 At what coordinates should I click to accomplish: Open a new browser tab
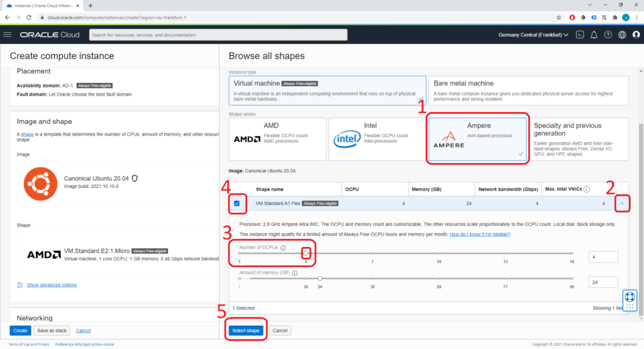point(91,6)
